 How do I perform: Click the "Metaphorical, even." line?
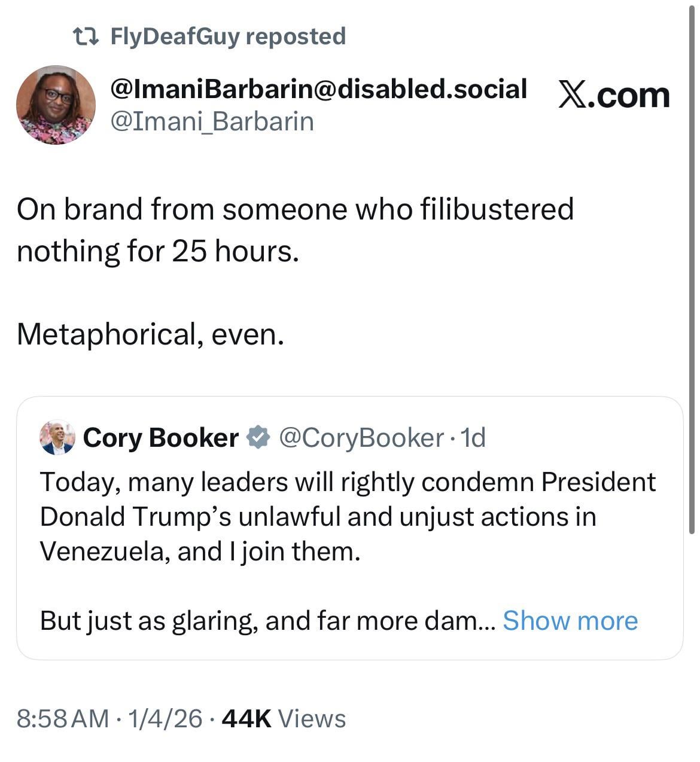point(150,334)
